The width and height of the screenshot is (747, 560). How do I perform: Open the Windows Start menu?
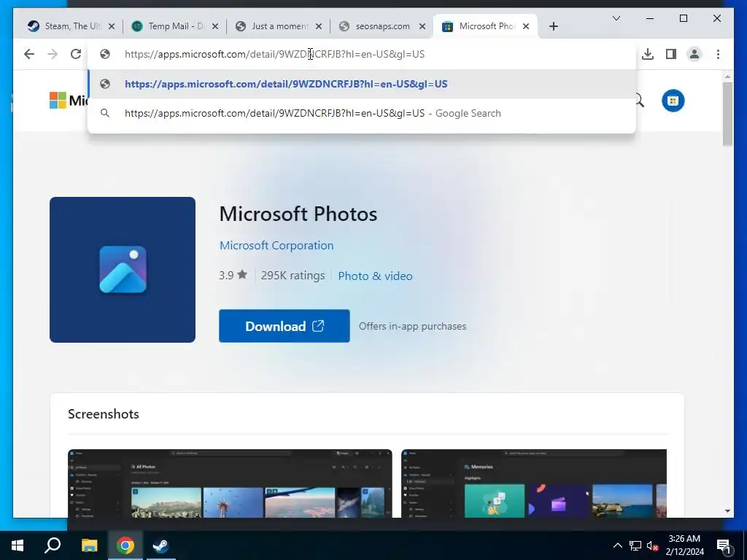click(x=18, y=545)
